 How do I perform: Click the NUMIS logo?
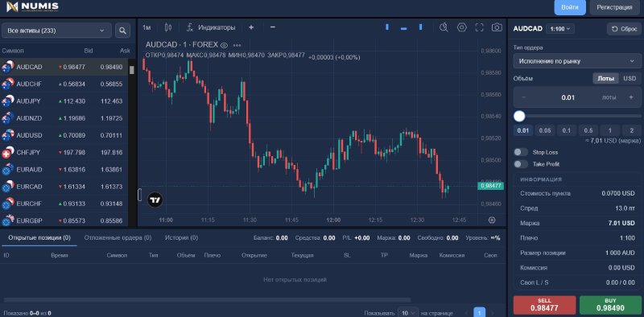coord(32,6)
